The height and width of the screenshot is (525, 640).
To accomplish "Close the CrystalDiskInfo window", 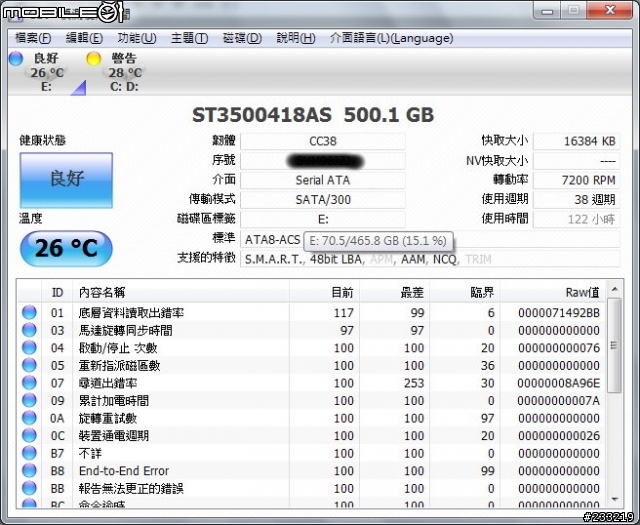I will (610, 11).
